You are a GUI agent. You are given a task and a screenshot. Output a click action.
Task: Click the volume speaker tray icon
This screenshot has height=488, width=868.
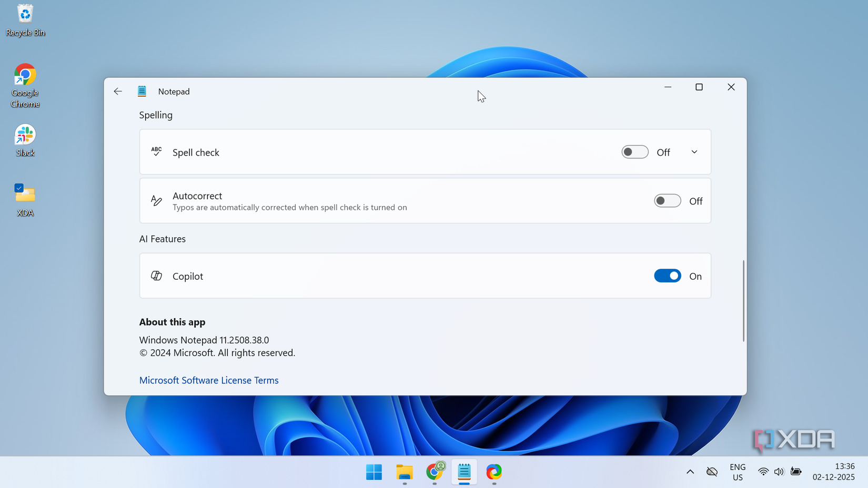tap(779, 472)
